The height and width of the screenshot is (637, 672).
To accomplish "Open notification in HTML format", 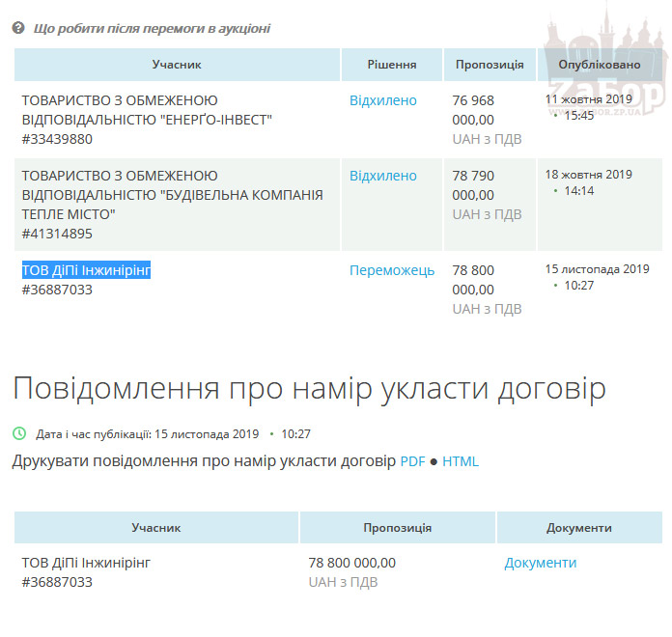I will tap(461, 461).
